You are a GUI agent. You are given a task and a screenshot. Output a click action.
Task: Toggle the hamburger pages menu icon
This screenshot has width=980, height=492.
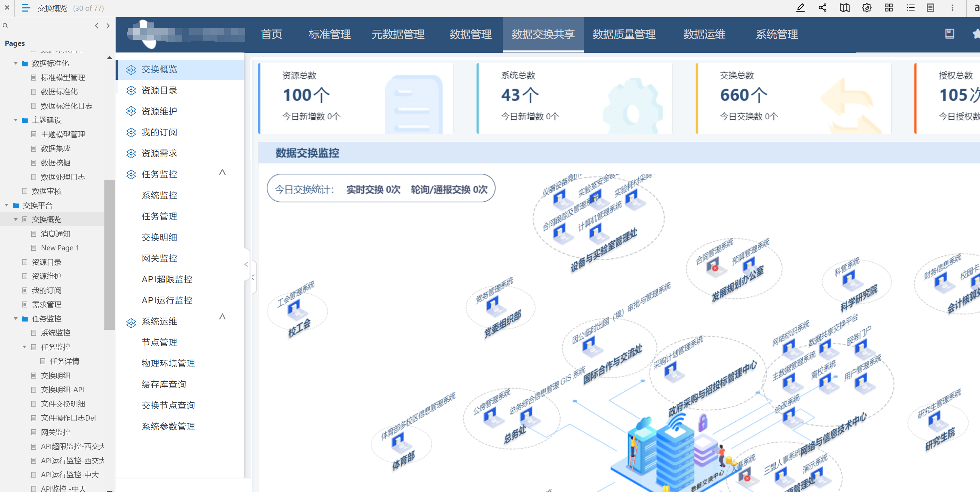26,8
